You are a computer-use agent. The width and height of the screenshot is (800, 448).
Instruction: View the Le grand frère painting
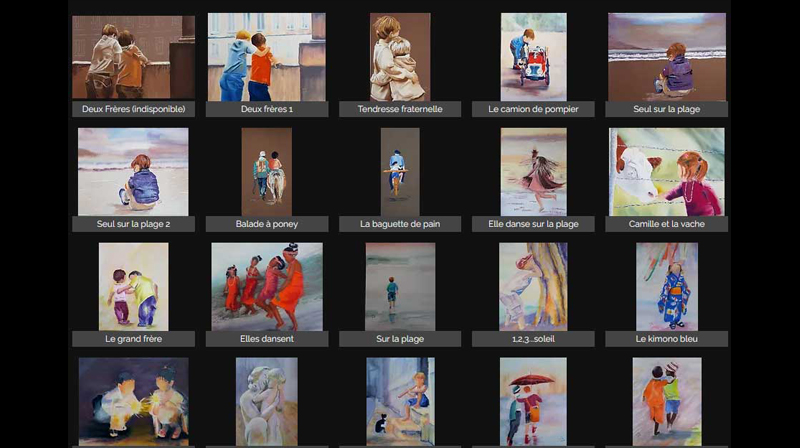coord(133,286)
